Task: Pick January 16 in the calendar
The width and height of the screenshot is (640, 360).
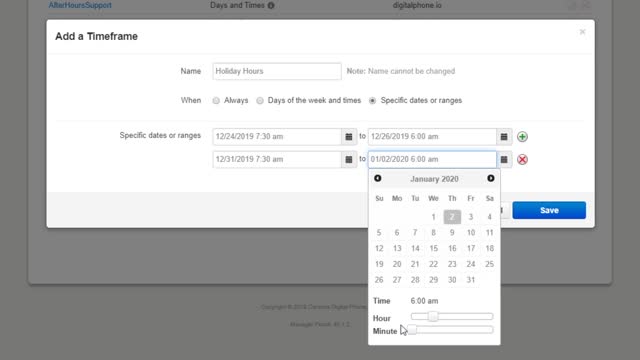Action: [452, 249]
